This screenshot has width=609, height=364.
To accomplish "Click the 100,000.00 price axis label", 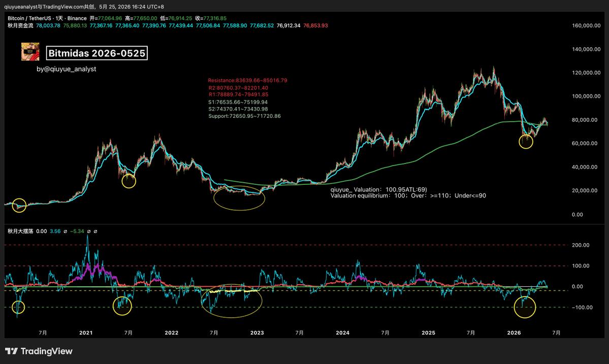I will tap(586, 96).
